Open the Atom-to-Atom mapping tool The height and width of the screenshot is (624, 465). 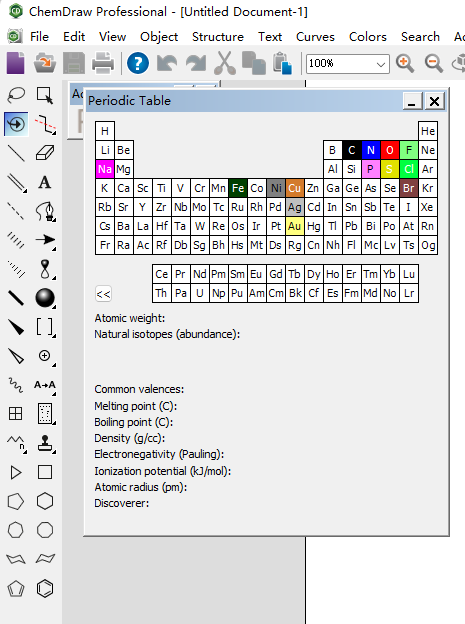point(45,385)
